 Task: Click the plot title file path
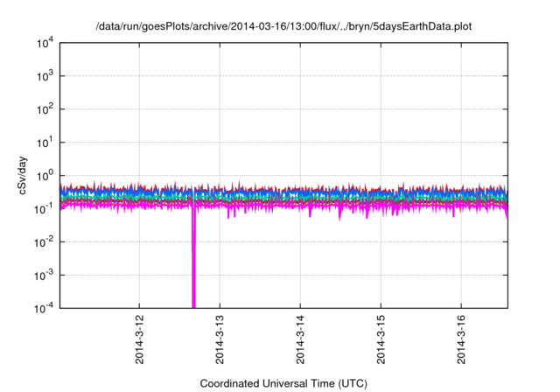[x=283, y=26]
